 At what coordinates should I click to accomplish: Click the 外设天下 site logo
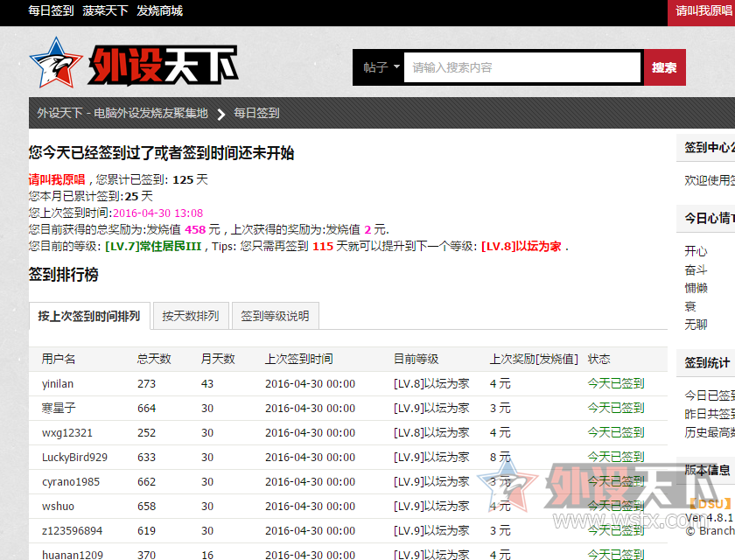point(133,64)
